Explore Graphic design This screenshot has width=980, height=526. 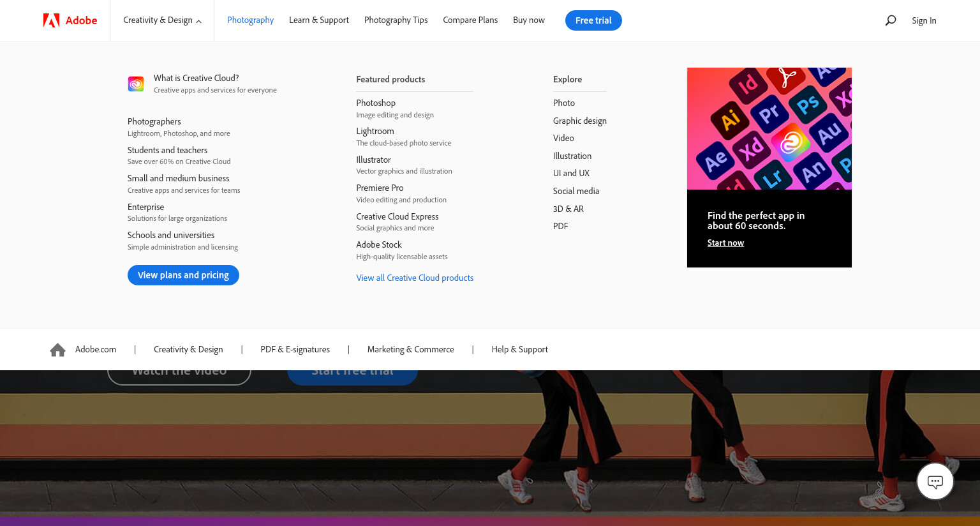[x=580, y=121]
